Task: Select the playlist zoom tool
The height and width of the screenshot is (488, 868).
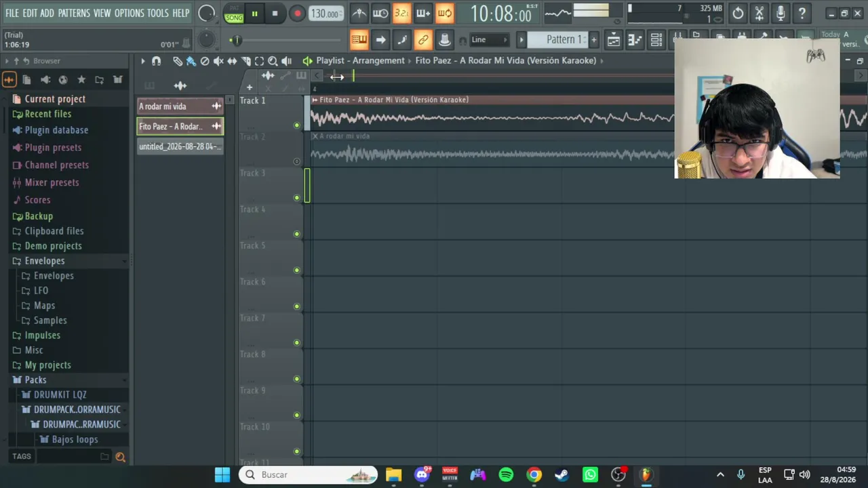Action: (273, 61)
